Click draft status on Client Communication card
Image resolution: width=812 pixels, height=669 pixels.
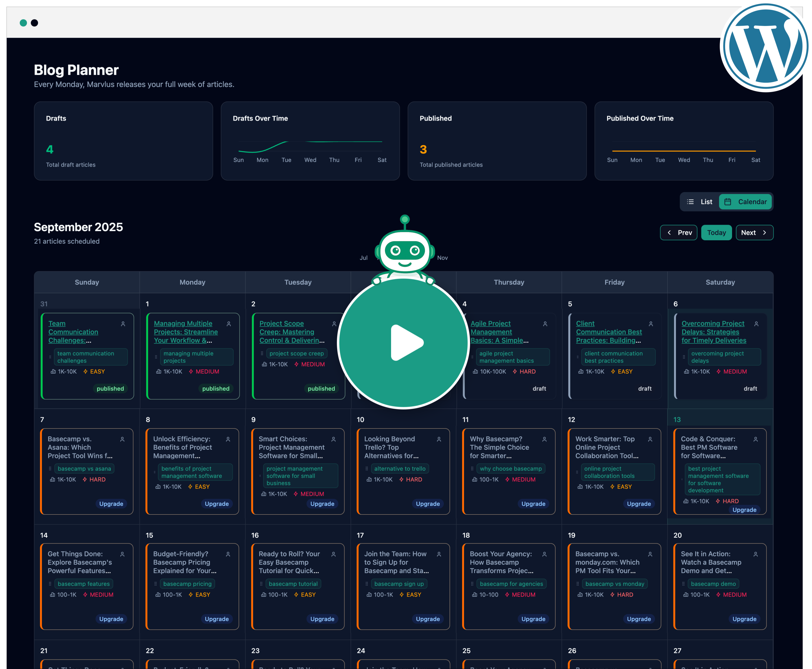pyautogui.click(x=645, y=388)
